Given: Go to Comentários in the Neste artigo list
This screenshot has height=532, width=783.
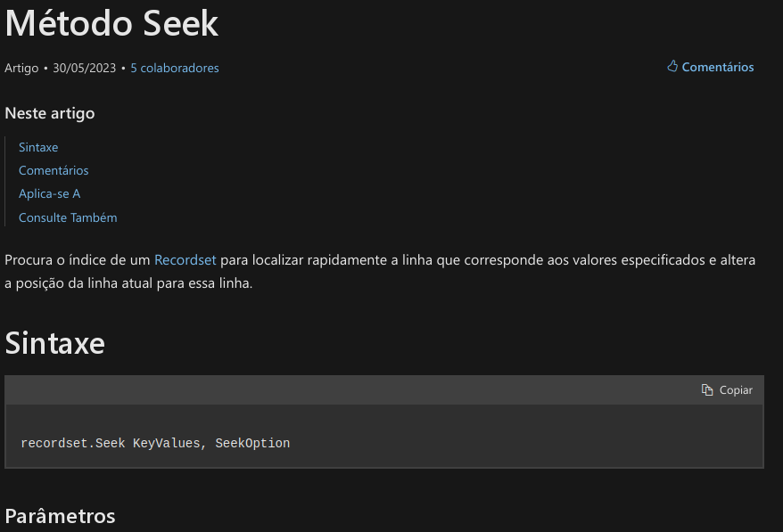Looking at the screenshot, I should point(54,170).
